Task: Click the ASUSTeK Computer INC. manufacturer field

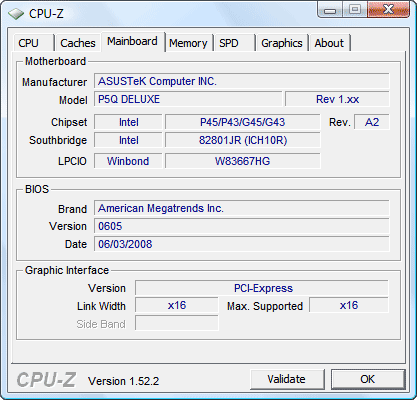Action: pyautogui.click(x=242, y=81)
